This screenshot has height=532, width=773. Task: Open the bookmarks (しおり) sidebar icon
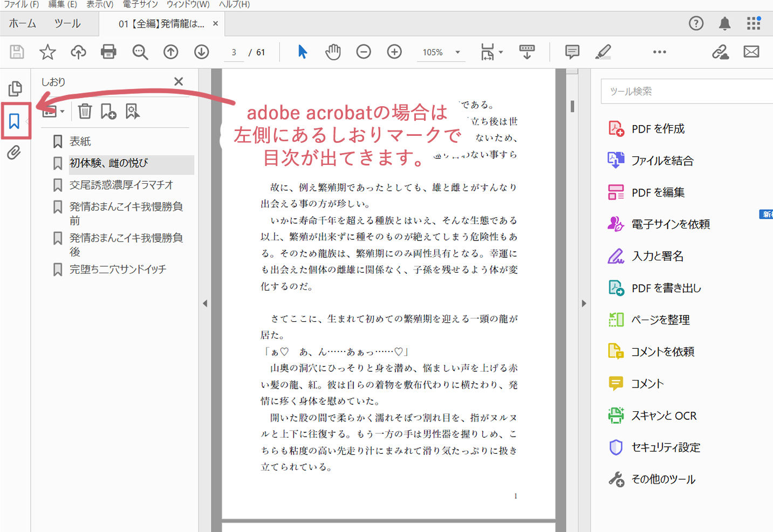(15, 121)
